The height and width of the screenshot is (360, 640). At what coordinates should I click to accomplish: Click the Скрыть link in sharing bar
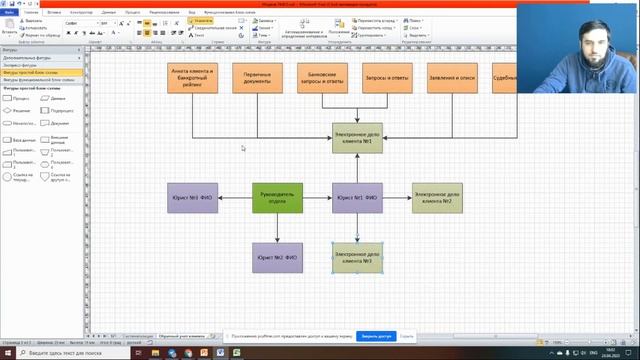click(406, 336)
